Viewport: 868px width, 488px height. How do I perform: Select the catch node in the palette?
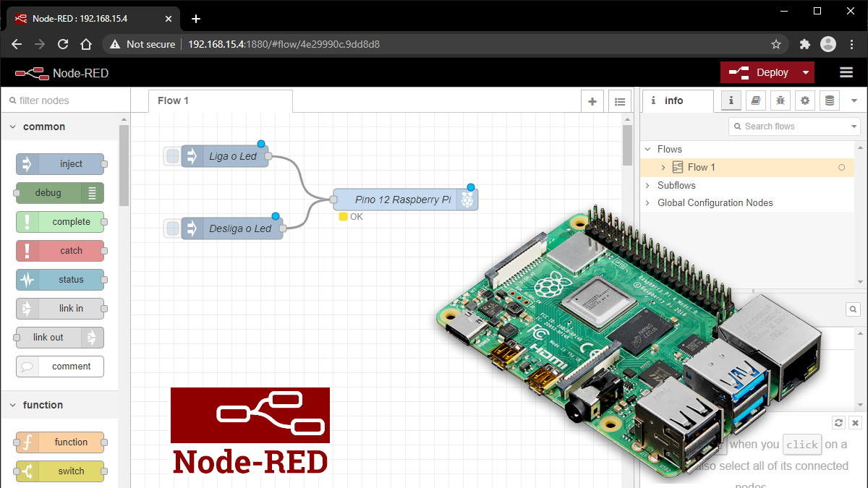point(60,251)
